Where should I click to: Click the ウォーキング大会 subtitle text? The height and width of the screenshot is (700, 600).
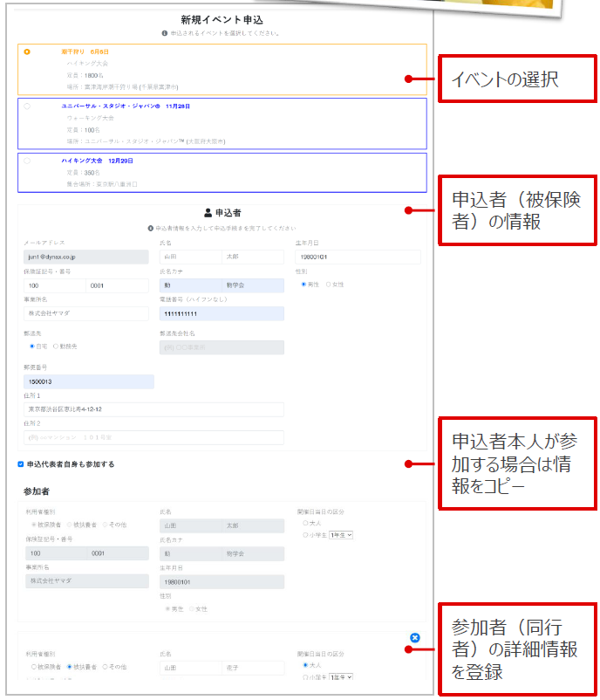click(91, 118)
